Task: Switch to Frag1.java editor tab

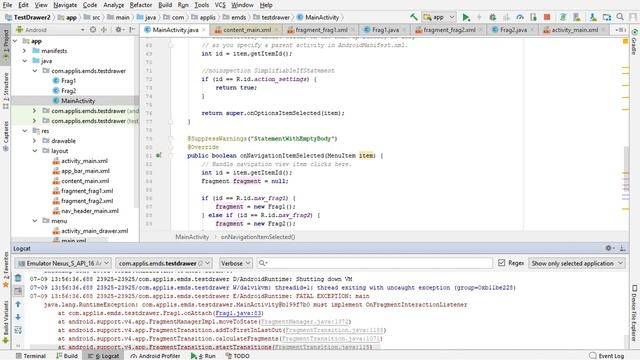Action: pyautogui.click(x=385, y=30)
